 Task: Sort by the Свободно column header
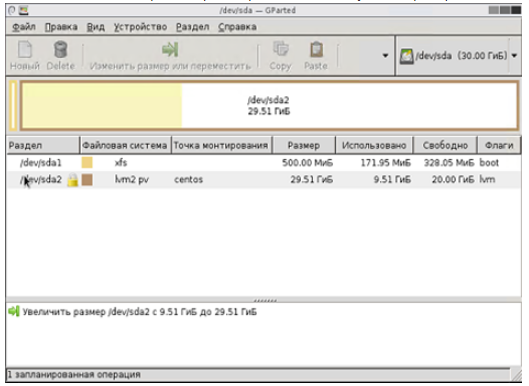[x=445, y=145]
